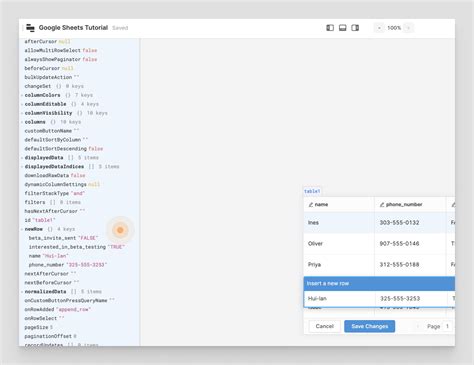Select the Priya cell in table
474x365 pixels.
coord(339,265)
